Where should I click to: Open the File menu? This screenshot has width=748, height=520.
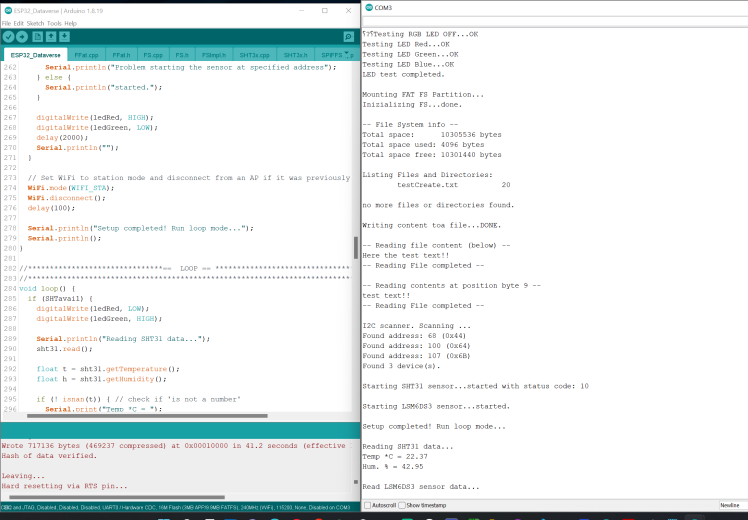coord(7,22)
